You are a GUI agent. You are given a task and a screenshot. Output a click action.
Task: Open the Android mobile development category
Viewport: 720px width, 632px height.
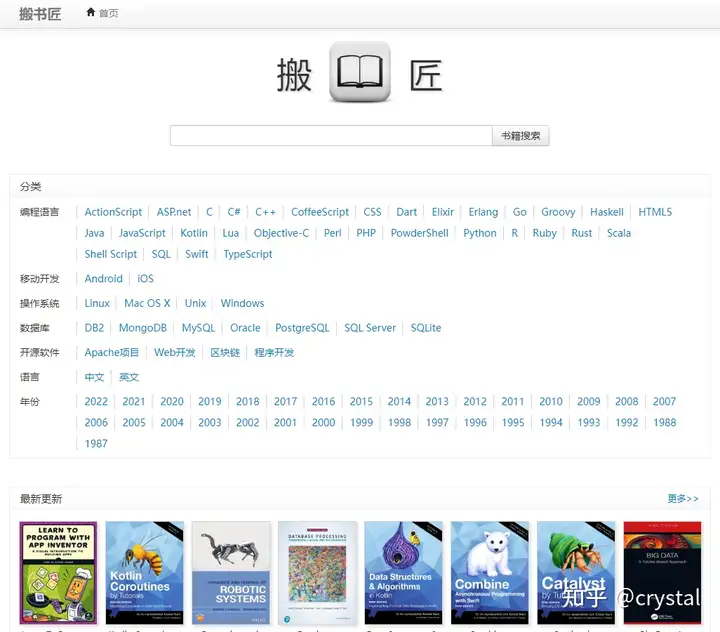click(x=103, y=279)
